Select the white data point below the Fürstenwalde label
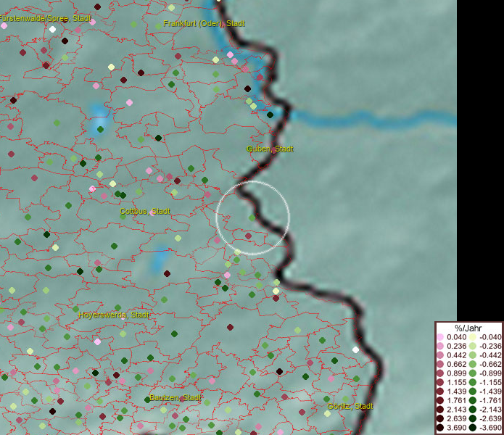This screenshot has height=435, width=504. coord(52,30)
